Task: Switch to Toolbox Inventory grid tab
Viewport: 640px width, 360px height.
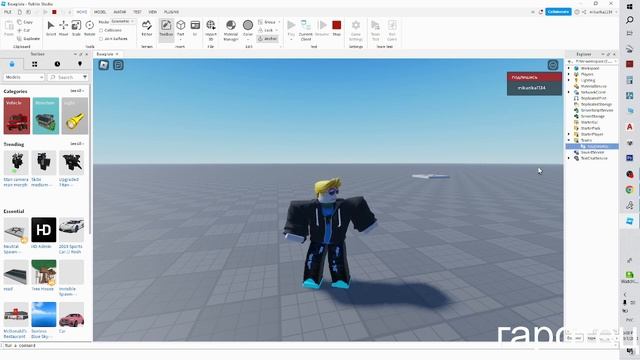Action: (35, 64)
